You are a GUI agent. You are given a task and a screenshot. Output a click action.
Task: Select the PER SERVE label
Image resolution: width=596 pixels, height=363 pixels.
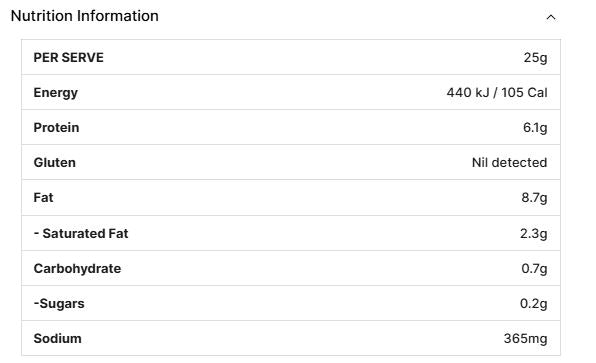tap(68, 57)
